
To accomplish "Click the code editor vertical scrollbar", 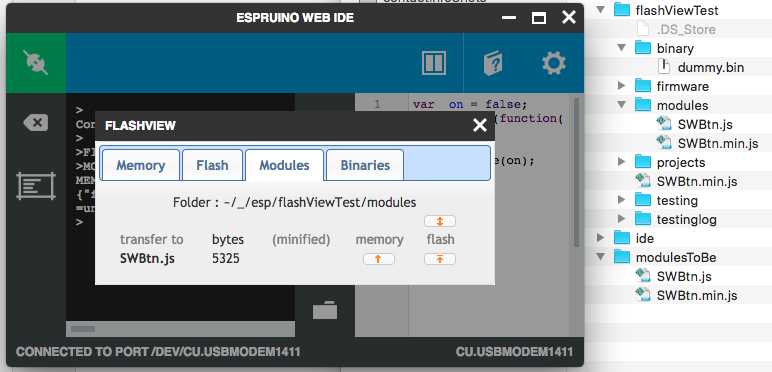I will 576,172.
